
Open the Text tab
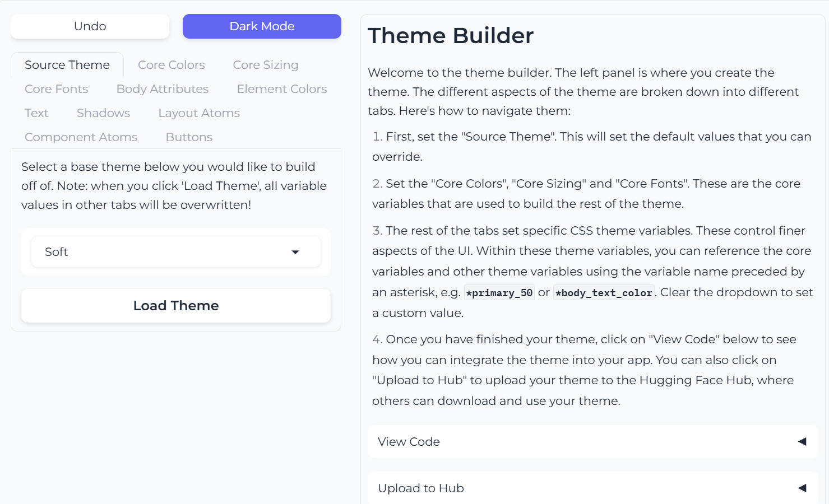point(36,113)
